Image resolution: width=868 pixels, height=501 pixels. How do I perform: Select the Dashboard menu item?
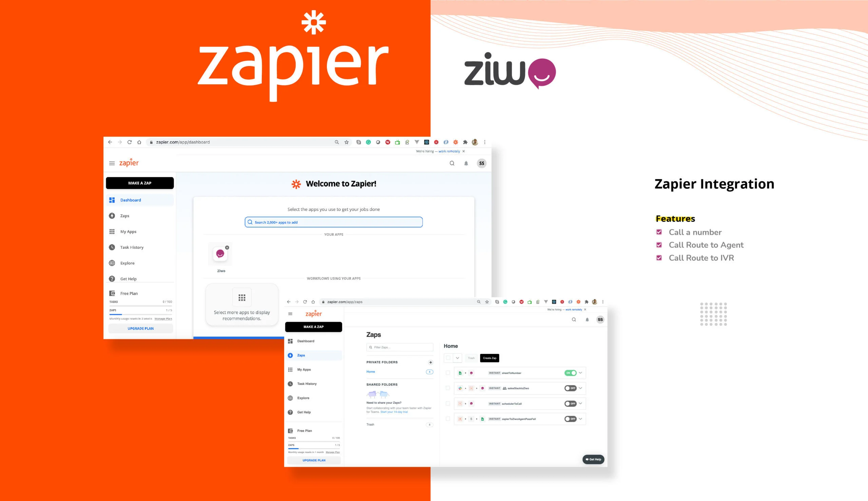click(130, 200)
